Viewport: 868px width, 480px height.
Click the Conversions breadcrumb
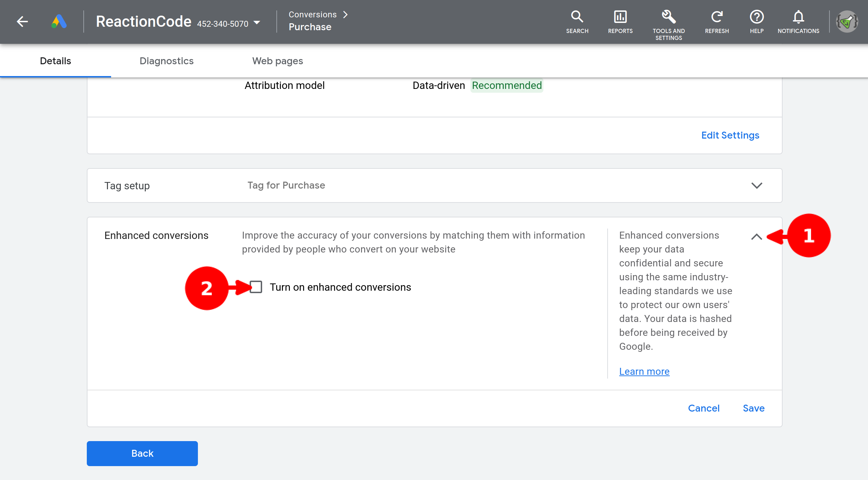pos(312,15)
